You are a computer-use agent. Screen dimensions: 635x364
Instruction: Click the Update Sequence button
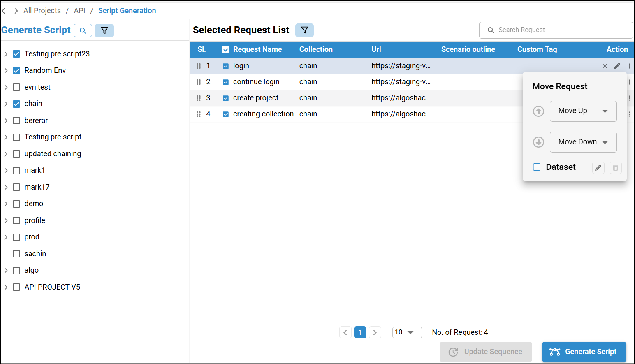(486, 352)
